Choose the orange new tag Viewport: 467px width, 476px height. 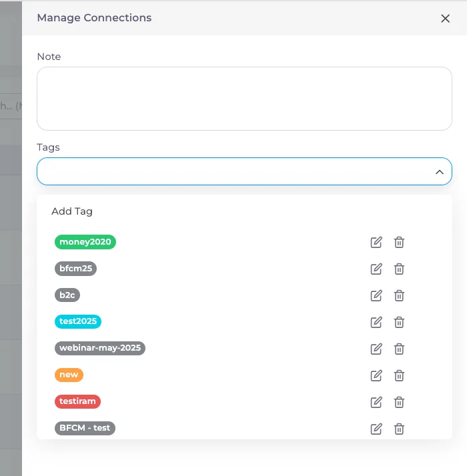click(69, 375)
